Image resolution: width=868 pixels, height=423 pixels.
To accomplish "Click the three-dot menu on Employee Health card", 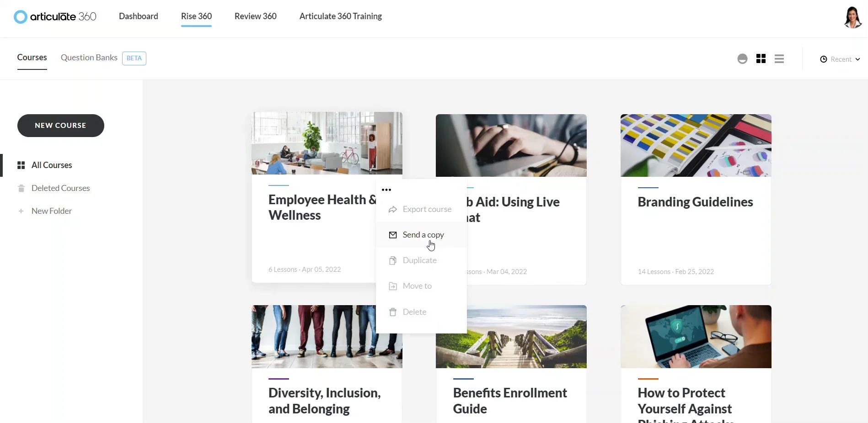I will 386,190.
